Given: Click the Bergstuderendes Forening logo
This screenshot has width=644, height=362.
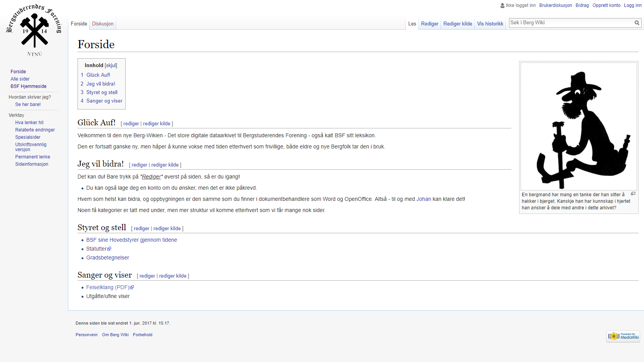Looking at the screenshot, I should pos(34,31).
